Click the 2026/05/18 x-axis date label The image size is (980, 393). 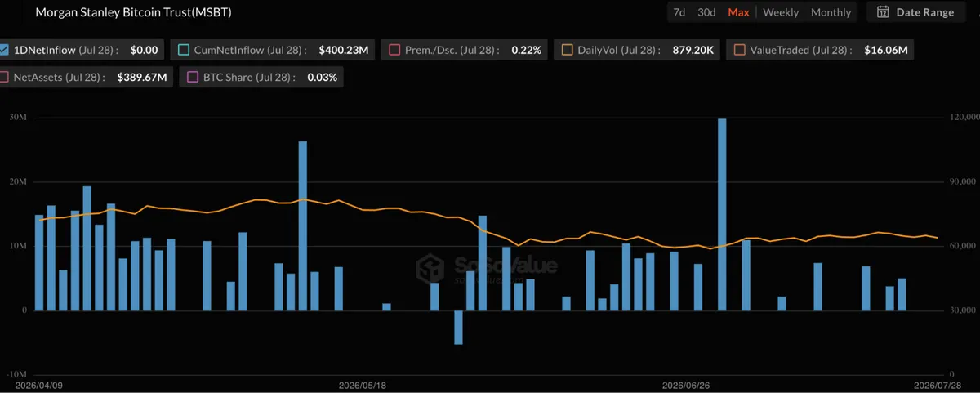pos(362,385)
